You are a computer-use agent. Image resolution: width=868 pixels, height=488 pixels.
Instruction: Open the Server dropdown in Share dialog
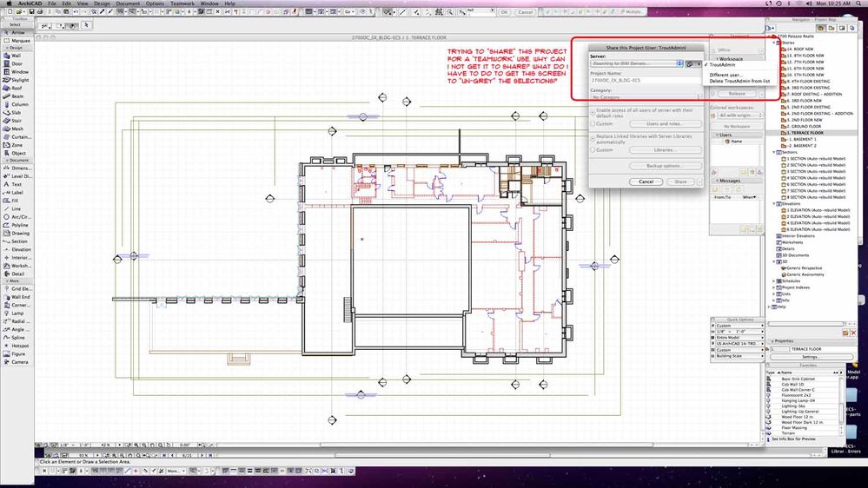637,63
